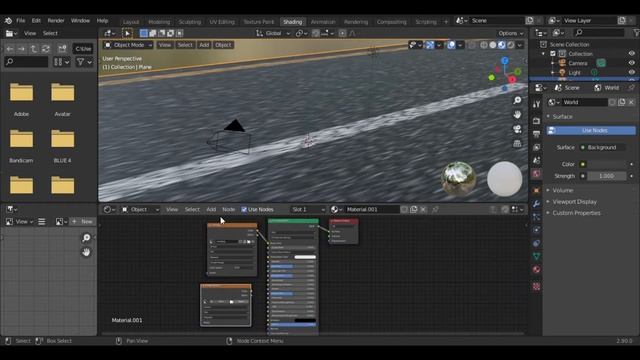Image resolution: width=640 pixels, height=360 pixels.
Task: Toggle Use Nodes checkbox in node editor
Action: 244,209
